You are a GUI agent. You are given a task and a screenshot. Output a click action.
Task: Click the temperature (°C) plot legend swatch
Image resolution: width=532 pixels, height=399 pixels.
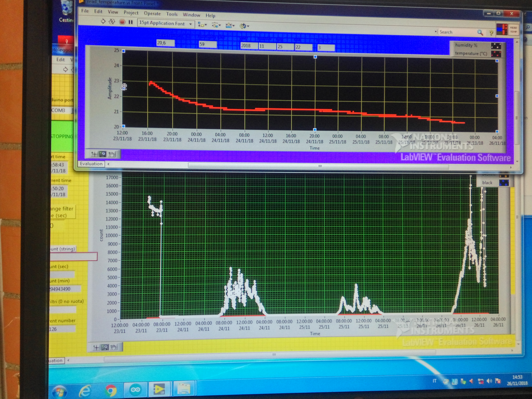tap(496, 54)
